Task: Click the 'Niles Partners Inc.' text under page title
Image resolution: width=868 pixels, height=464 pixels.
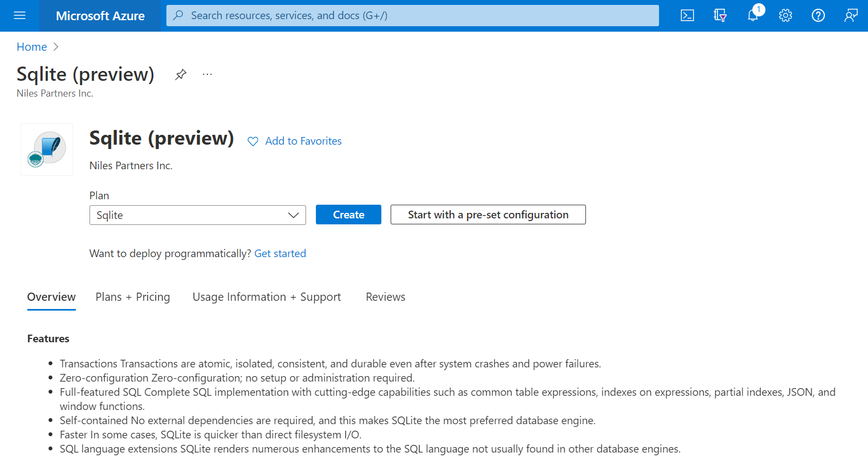Action: 55,93
